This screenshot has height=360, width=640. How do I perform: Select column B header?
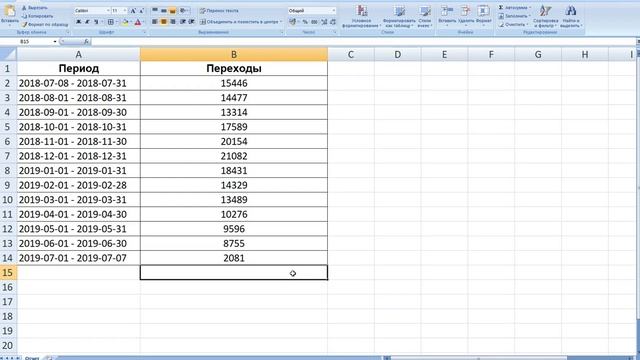[x=234, y=54]
